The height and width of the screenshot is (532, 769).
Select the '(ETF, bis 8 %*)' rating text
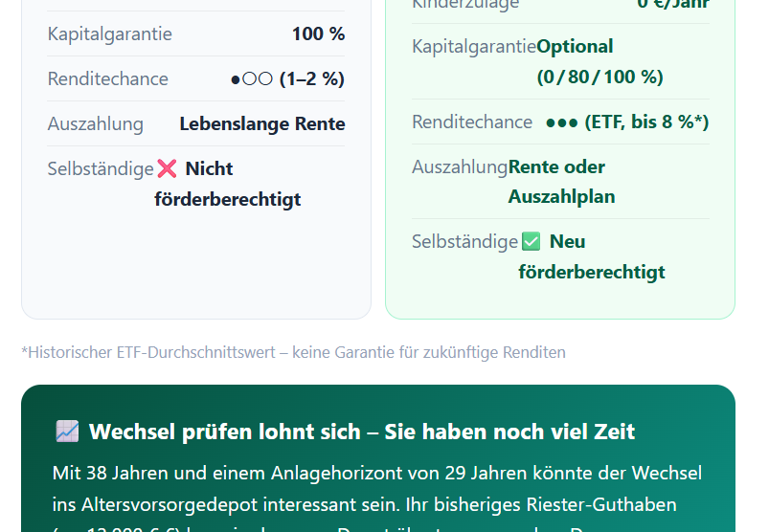646,122
